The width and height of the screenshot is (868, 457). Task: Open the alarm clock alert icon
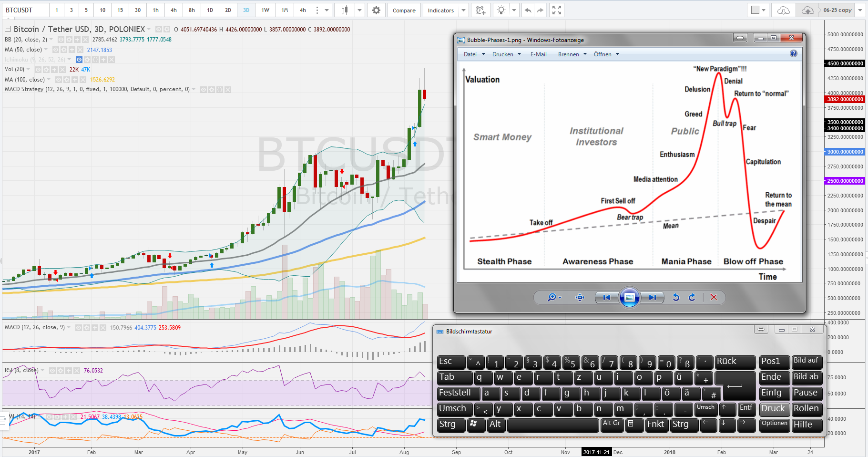(480, 10)
